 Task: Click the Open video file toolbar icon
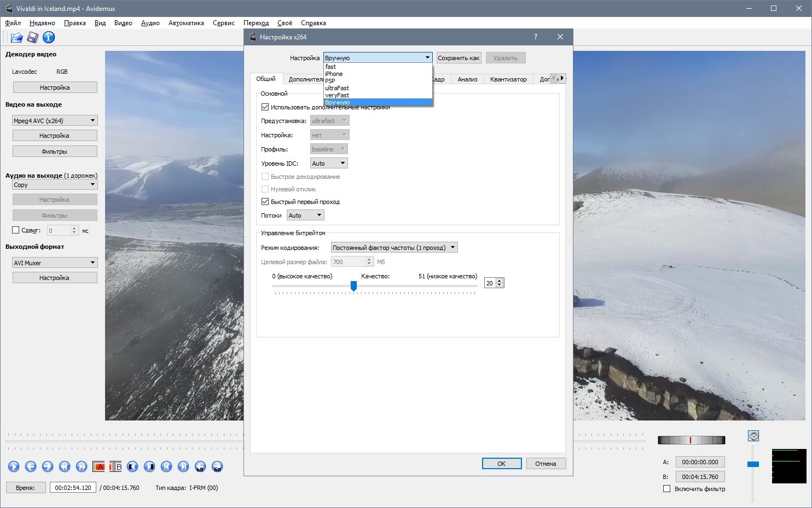pyautogui.click(x=16, y=37)
